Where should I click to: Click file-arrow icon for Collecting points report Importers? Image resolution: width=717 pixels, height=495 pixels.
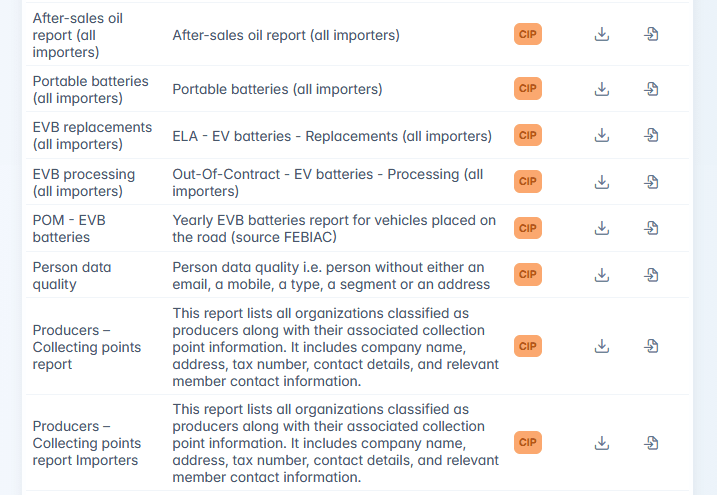pos(651,442)
